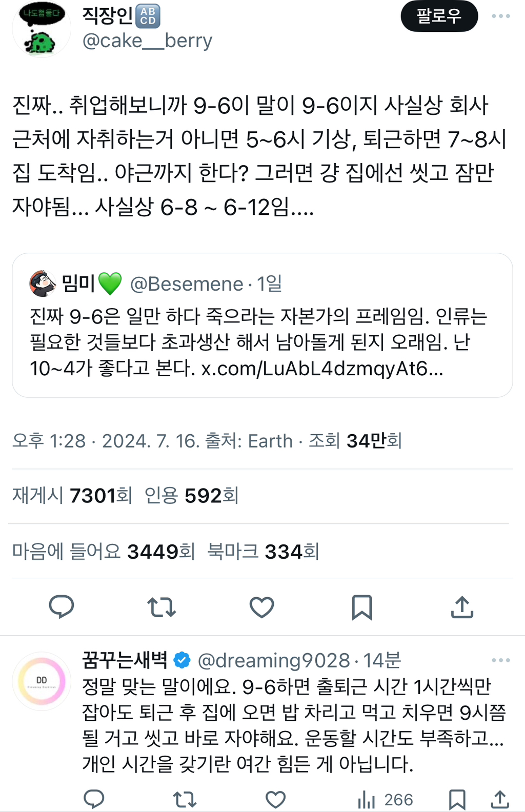
Task: Retweet 꿈꾸는새벽's reply
Action: (x=185, y=799)
